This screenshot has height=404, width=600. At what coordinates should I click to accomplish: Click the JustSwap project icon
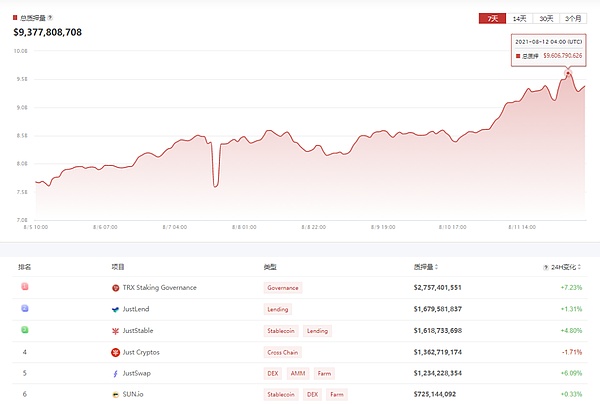point(116,373)
